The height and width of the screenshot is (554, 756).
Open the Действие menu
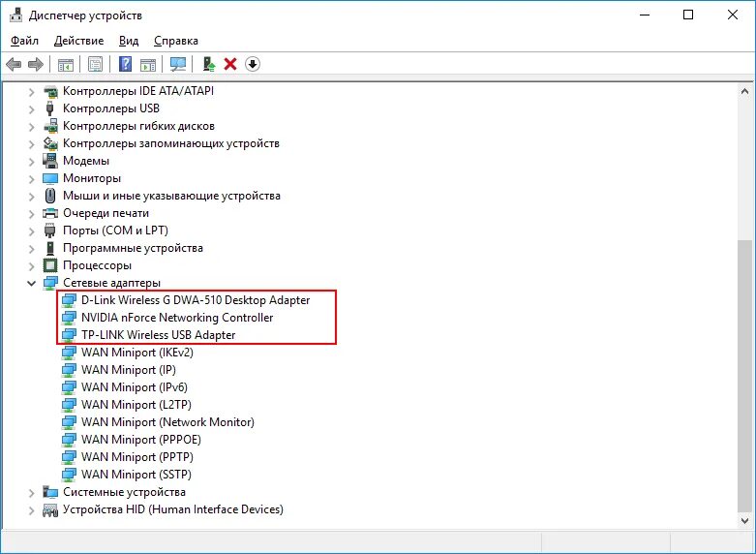point(79,41)
